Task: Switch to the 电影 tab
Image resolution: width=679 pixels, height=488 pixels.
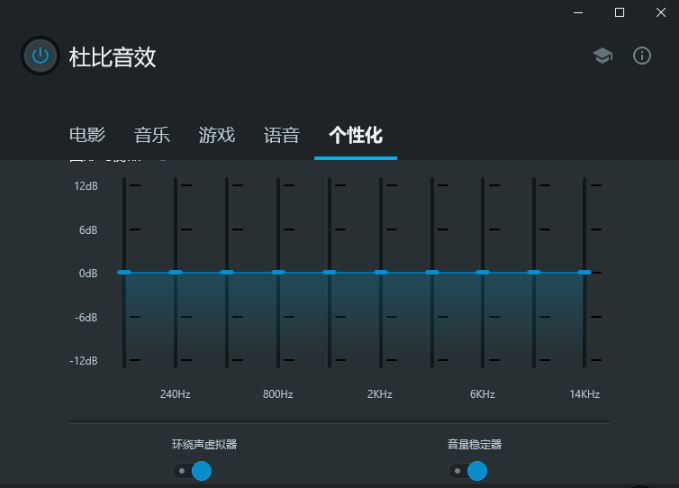Action: [87, 135]
